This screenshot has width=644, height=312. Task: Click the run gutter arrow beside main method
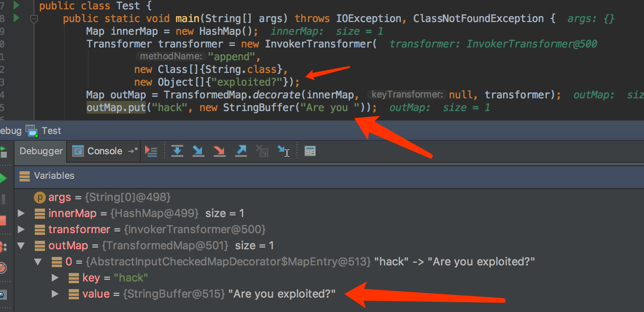click(16, 18)
